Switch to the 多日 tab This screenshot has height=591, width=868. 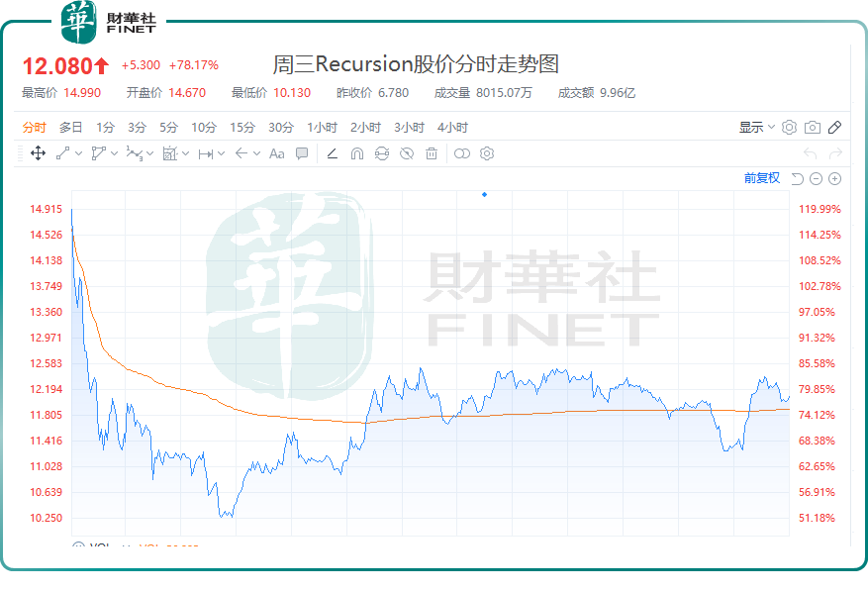tap(70, 128)
